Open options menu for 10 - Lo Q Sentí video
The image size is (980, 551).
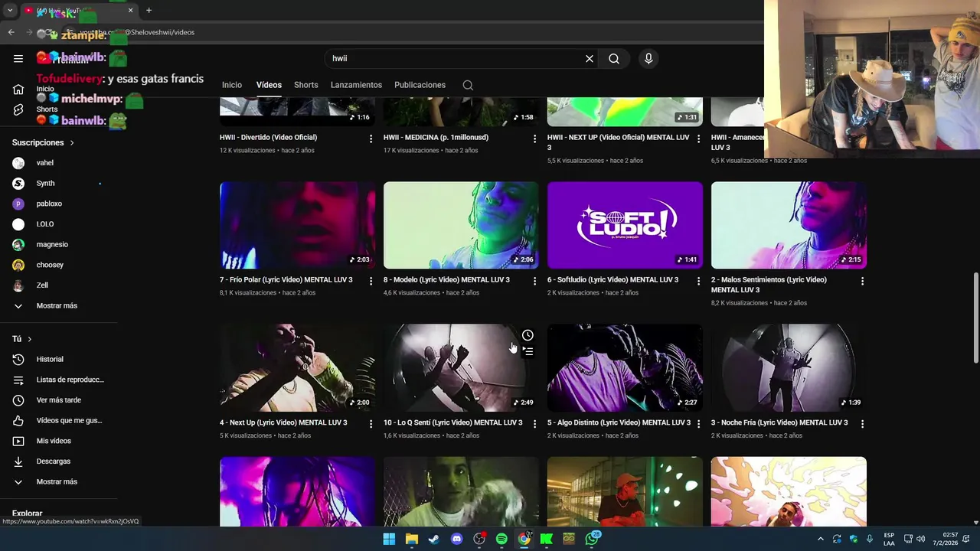(x=534, y=424)
